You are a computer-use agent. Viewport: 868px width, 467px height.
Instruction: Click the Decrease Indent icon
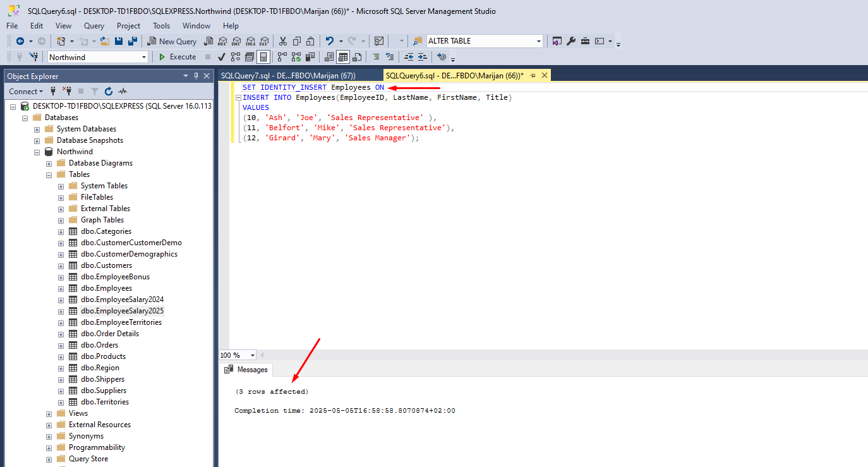[x=409, y=57]
